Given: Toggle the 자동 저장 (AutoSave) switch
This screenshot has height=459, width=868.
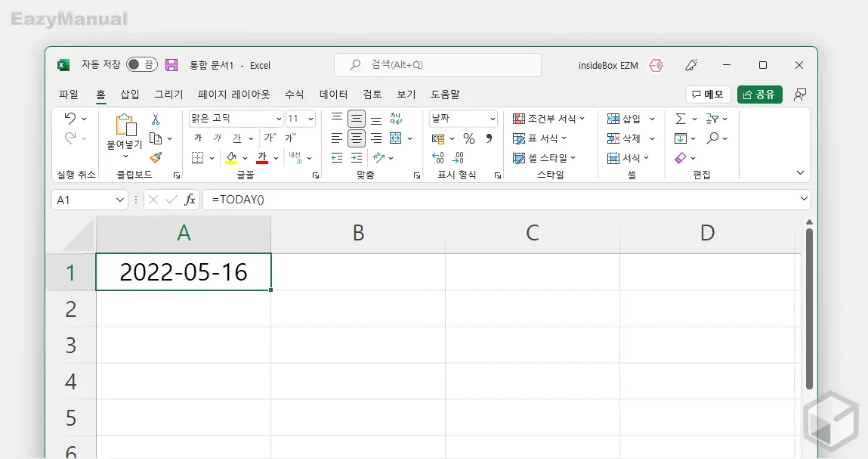Looking at the screenshot, I should tap(142, 65).
